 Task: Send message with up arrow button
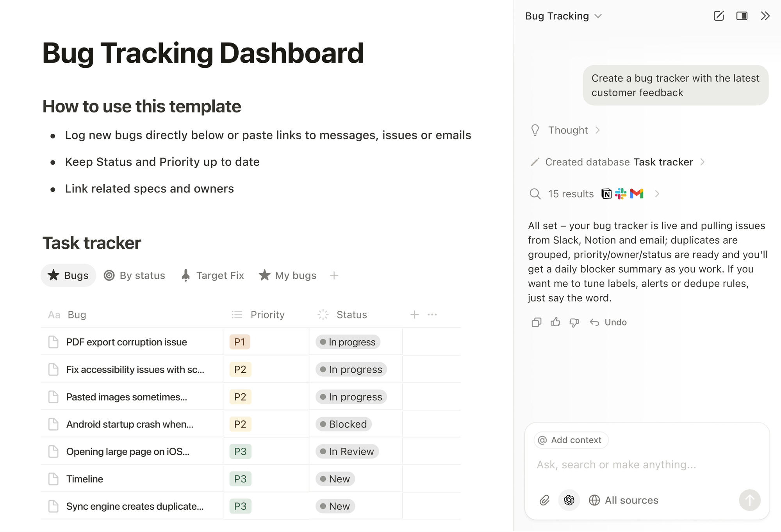tap(749, 500)
